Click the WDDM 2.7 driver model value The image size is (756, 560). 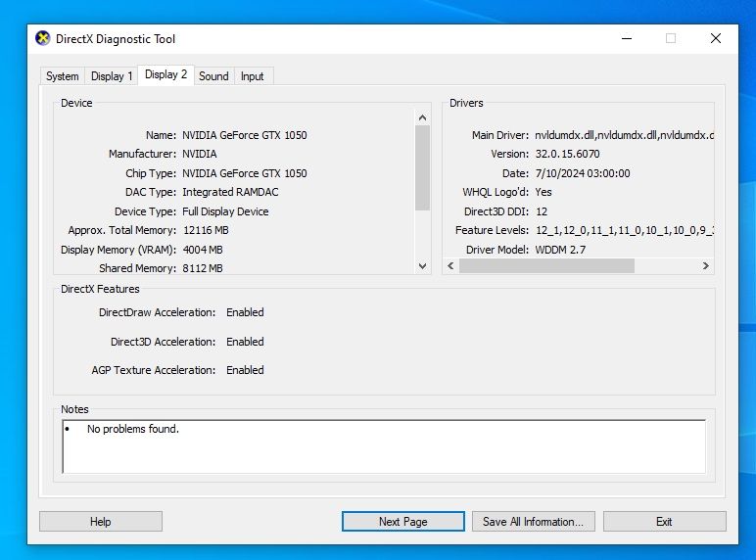[x=560, y=250]
